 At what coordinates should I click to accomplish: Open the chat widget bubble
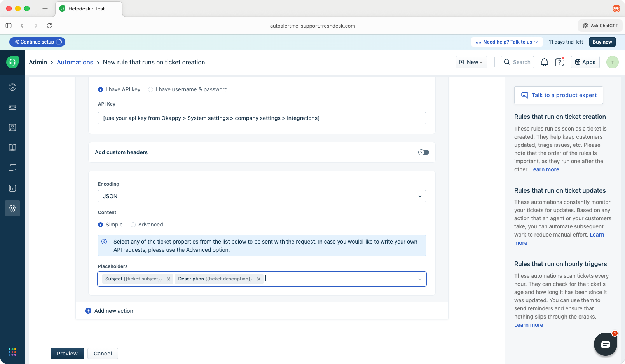(x=606, y=344)
